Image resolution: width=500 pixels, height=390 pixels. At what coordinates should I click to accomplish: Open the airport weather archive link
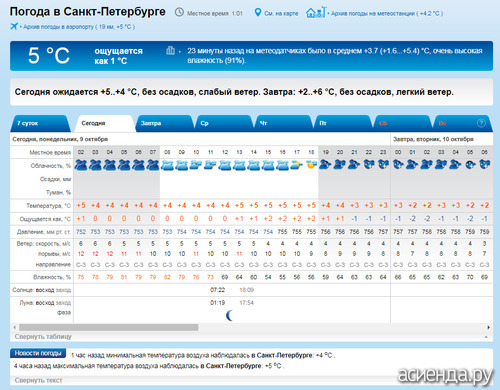click(79, 27)
